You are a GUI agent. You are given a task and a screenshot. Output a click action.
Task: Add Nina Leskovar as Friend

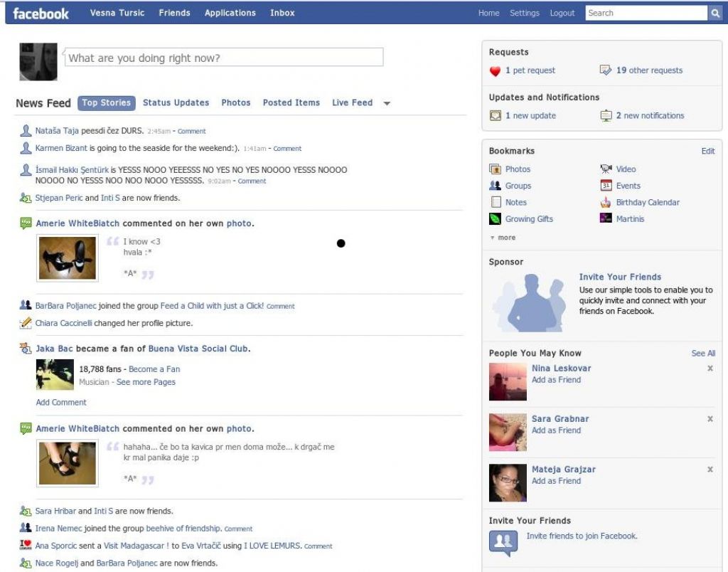coord(556,380)
